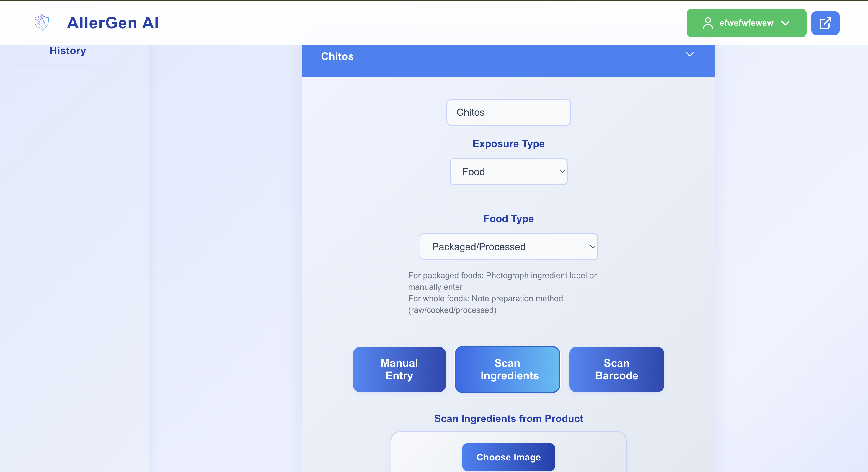
Task: Click the efwefwfewew username text
Action: tap(746, 23)
